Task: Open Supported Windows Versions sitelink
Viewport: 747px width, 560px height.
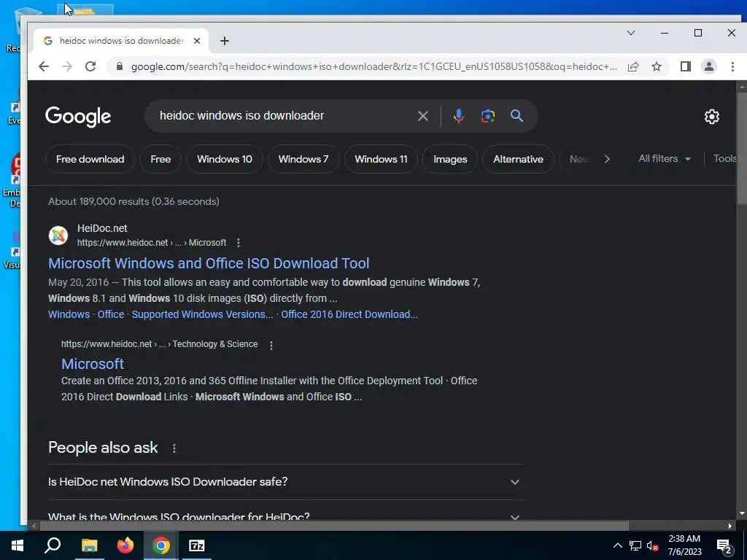Action: tap(203, 314)
